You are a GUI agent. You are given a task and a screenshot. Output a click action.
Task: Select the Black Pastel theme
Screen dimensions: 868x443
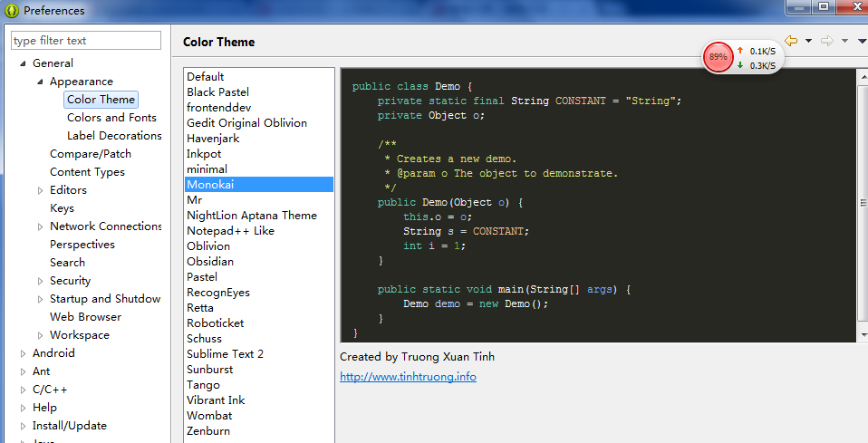[x=259, y=91]
